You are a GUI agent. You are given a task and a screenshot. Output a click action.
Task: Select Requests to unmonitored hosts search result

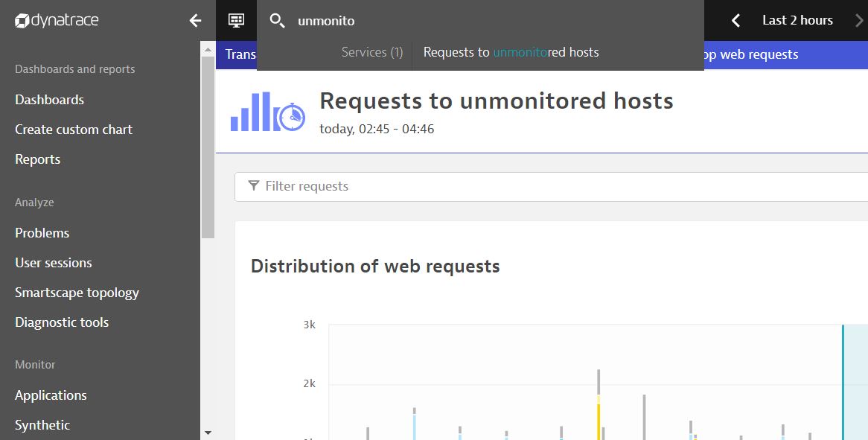pos(511,52)
